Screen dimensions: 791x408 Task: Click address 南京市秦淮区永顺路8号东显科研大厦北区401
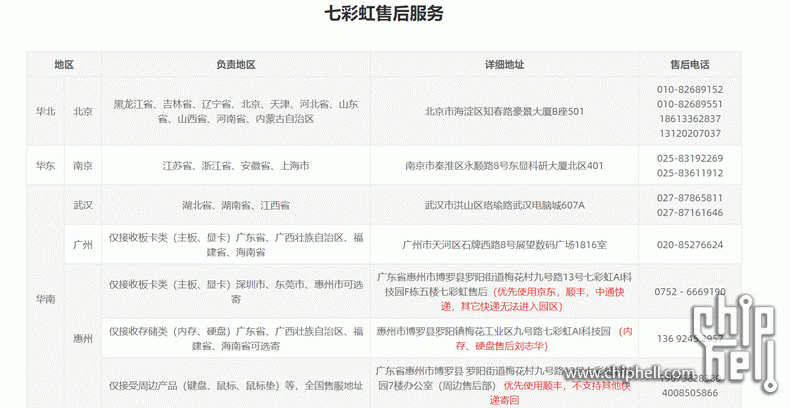point(504,165)
